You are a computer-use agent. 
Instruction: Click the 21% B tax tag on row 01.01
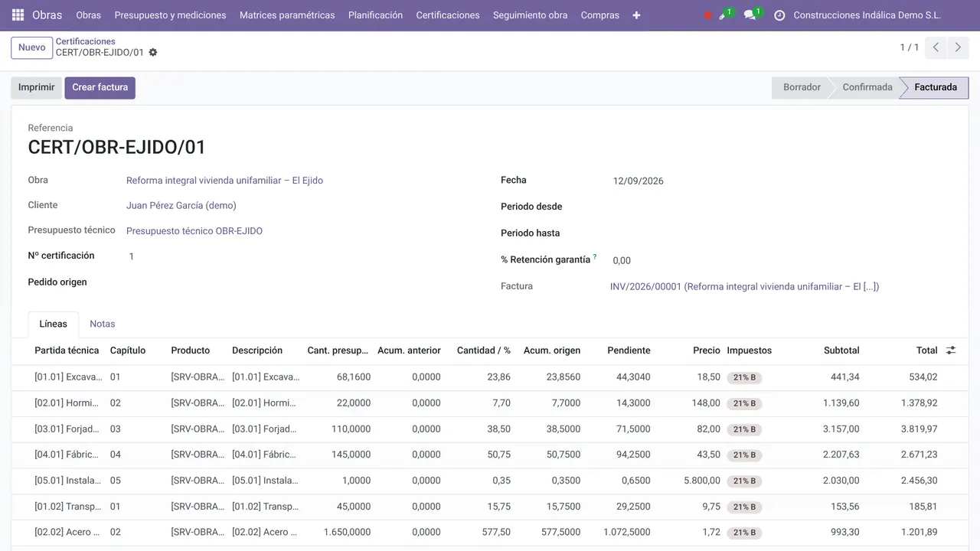[x=744, y=377]
